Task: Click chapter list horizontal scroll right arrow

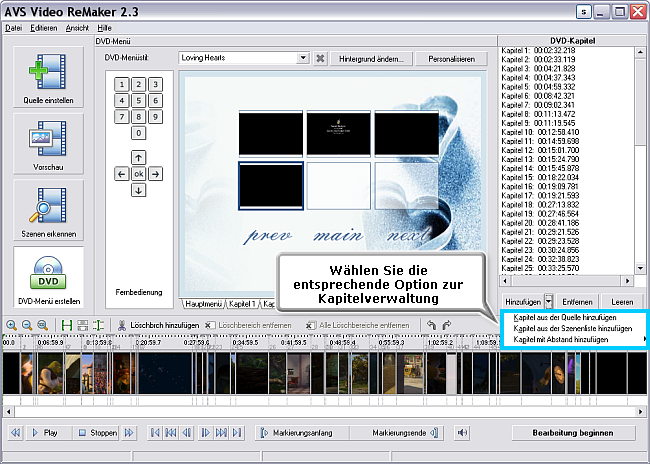Action: [x=627, y=281]
